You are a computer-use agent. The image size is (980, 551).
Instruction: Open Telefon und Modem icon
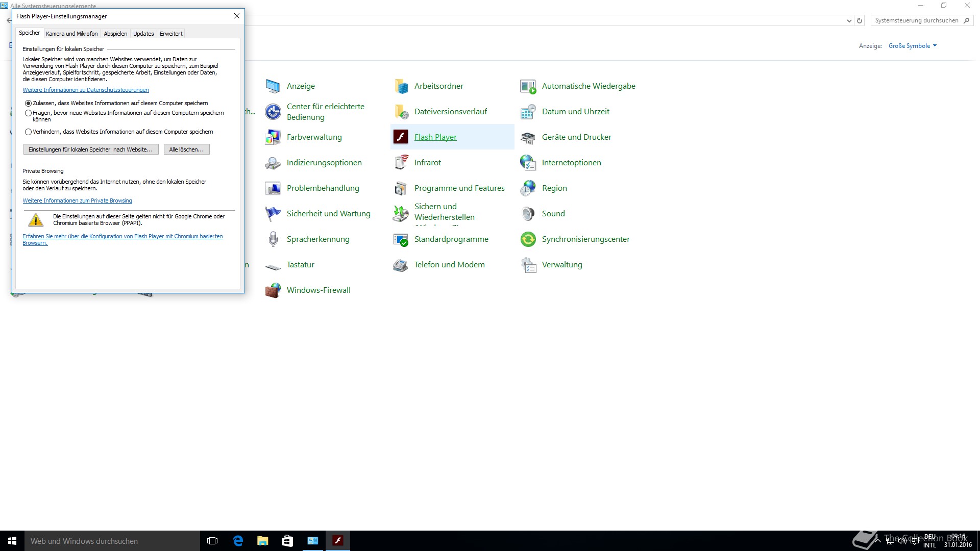[x=401, y=265]
